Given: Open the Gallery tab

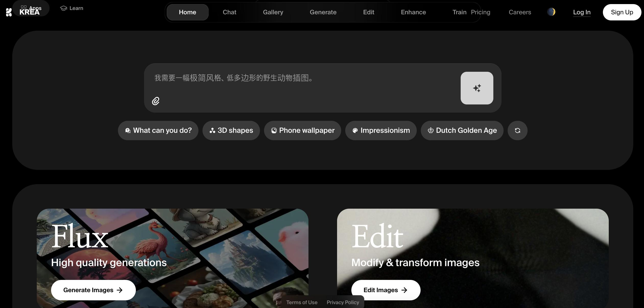Looking at the screenshot, I should (273, 12).
